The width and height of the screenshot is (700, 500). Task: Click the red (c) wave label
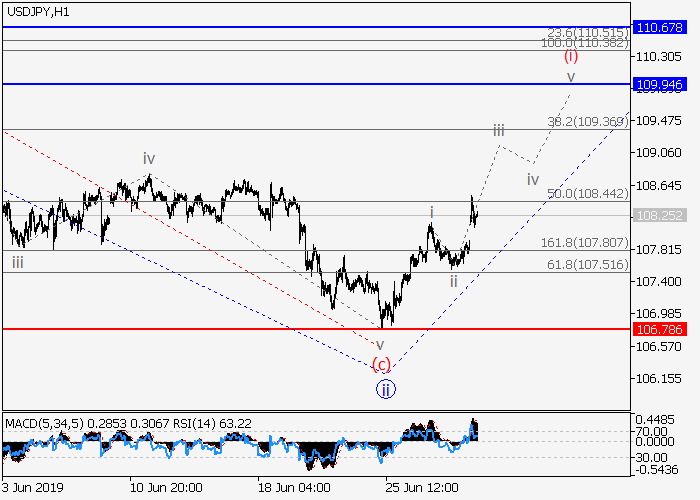click(x=380, y=365)
